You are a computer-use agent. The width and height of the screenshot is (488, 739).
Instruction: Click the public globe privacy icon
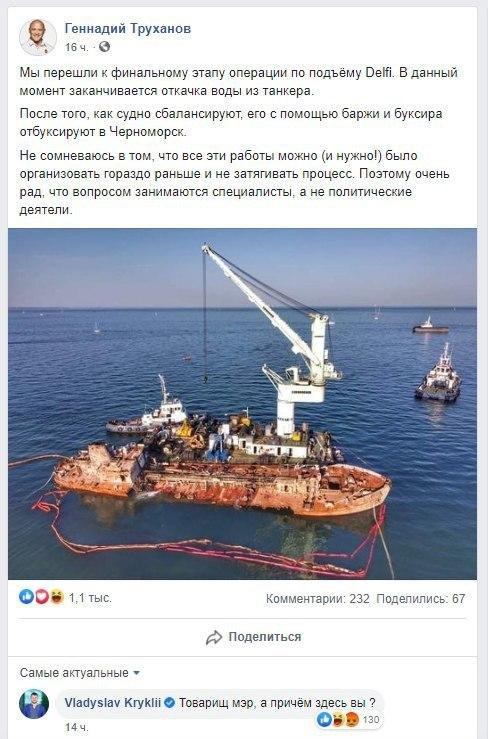point(104,47)
